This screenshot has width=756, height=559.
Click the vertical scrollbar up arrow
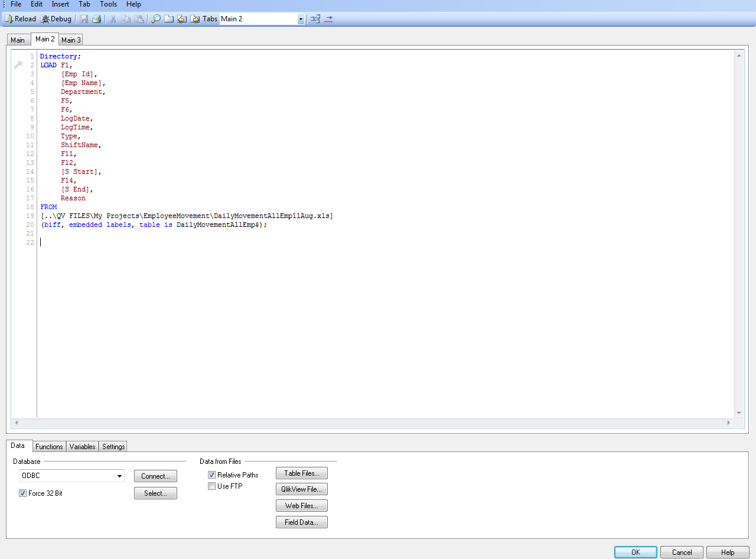click(739, 55)
